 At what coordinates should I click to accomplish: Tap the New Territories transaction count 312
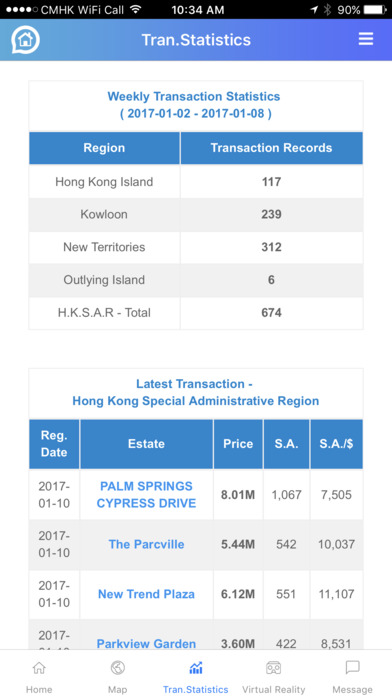pos(271,247)
